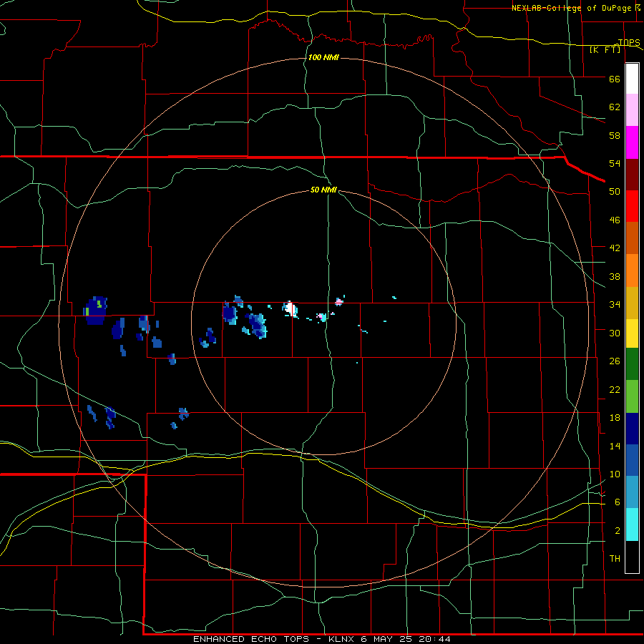Click the 54 legend value
Image resolution: width=644 pixels, height=644 pixels.
tap(615, 163)
